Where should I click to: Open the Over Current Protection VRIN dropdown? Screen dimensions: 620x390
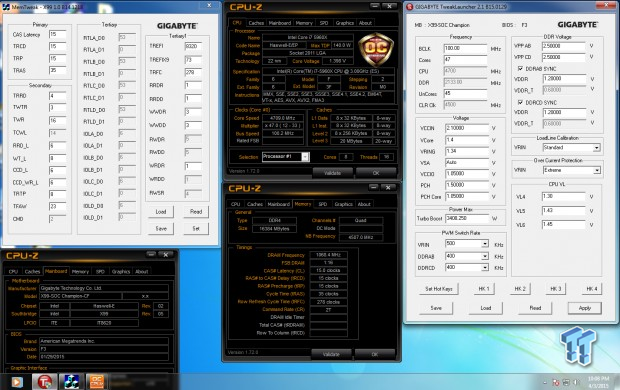(597, 170)
